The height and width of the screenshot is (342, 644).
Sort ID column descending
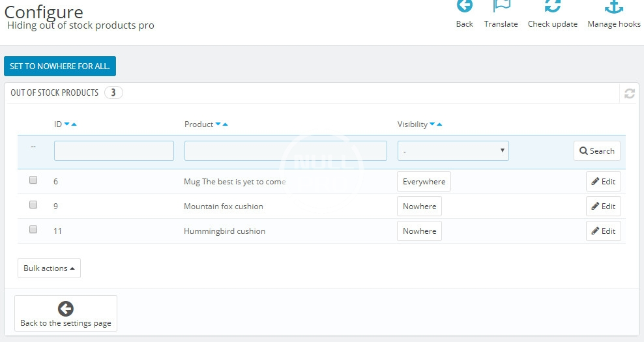[66, 124]
